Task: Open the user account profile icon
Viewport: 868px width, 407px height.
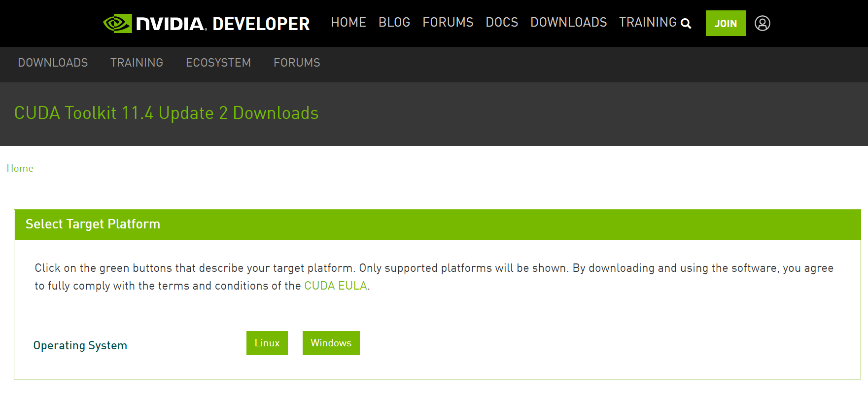Action: click(762, 23)
